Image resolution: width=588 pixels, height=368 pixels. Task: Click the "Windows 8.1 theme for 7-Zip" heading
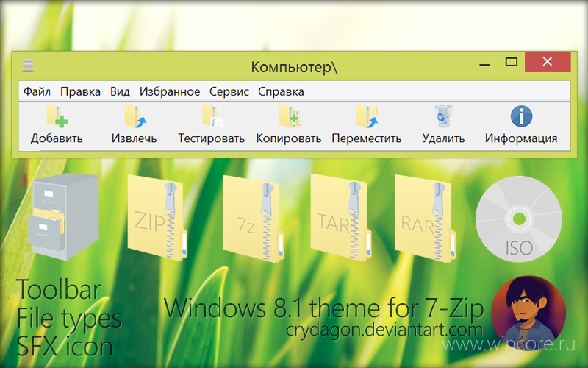pos(323,308)
